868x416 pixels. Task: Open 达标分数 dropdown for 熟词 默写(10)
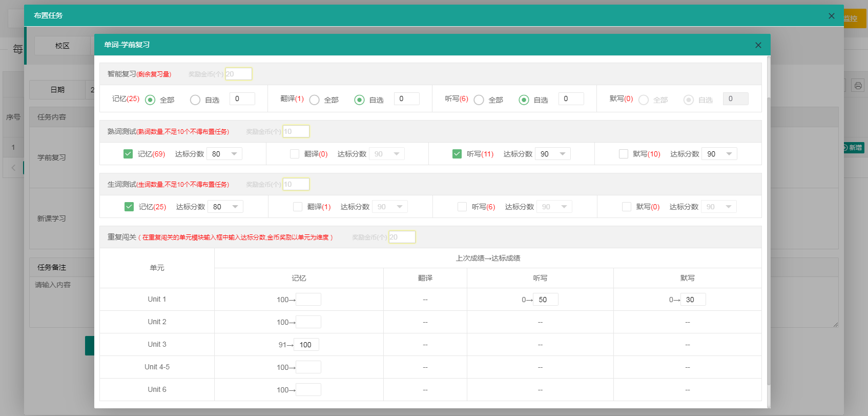click(719, 154)
